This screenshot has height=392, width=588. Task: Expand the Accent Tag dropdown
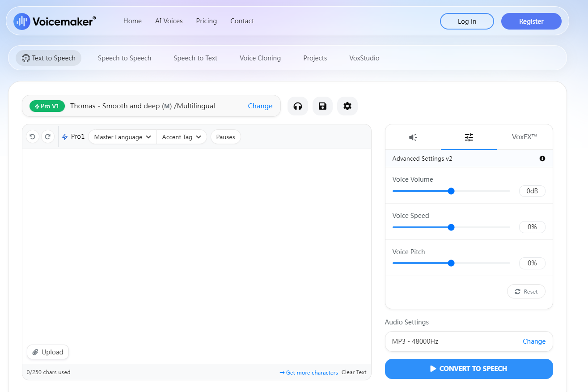[x=182, y=137]
